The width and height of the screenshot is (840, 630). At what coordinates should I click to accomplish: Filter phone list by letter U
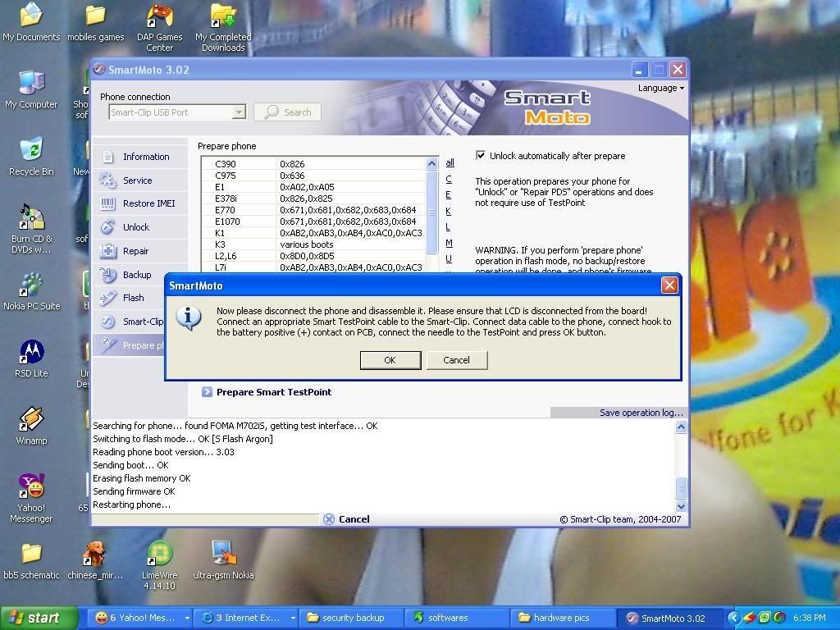click(449, 258)
